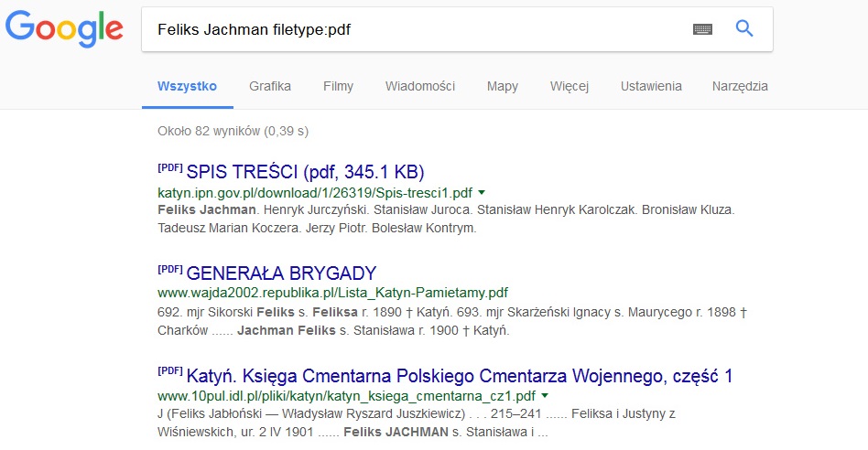Click the search query input field
This screenshot has width=868, height=450.
point(412,29)
